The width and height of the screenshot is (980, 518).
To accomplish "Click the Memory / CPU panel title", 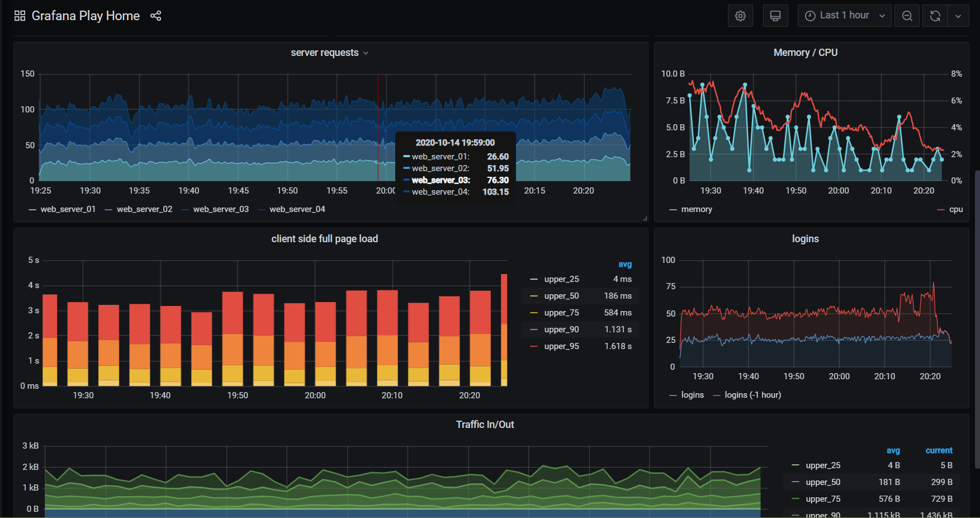I will pyautogui.click(x=805, y=53).
